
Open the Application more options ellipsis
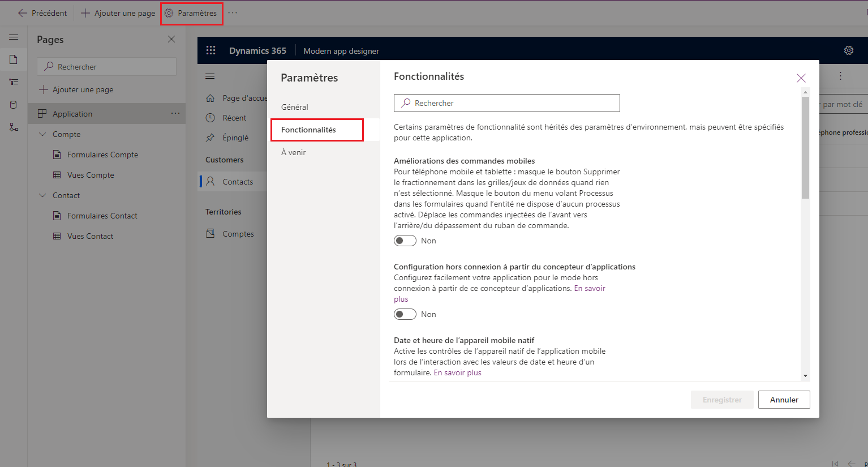pos(176,113)
